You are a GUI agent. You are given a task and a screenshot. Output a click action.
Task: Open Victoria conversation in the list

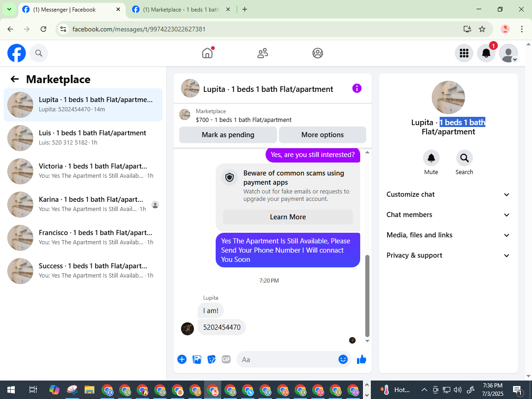point(83,171)
